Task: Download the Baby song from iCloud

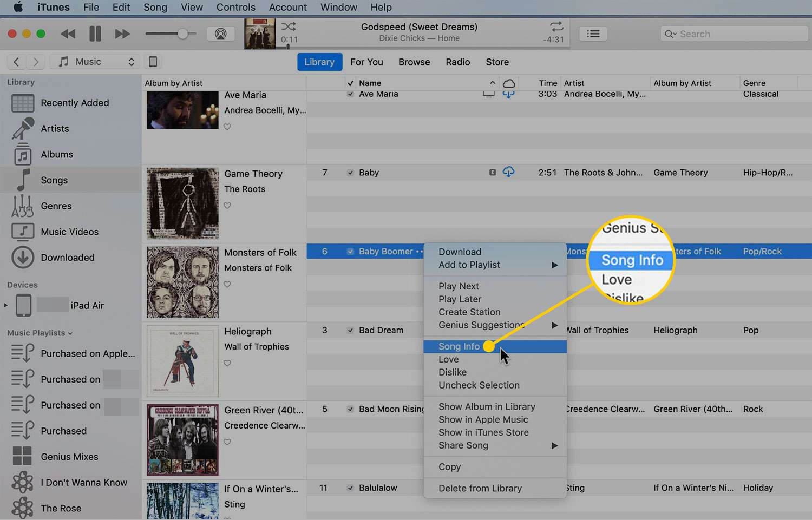Action: (508, 172)
